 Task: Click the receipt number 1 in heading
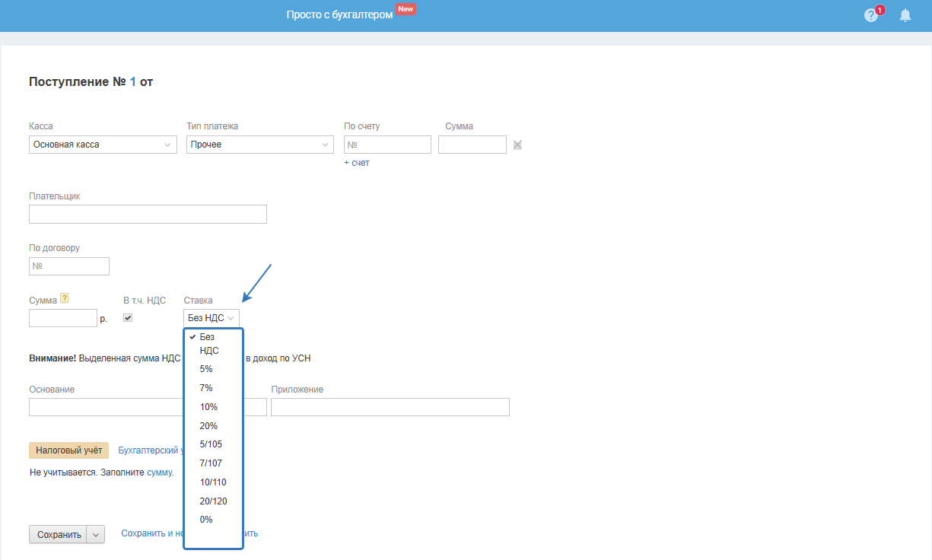click(x=132, y=81)
